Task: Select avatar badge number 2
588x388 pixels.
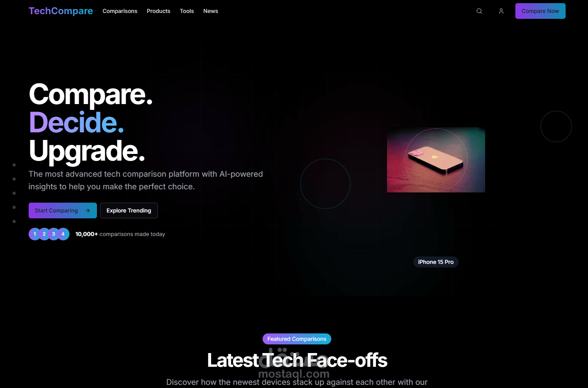Action: [x=44, y=234]
